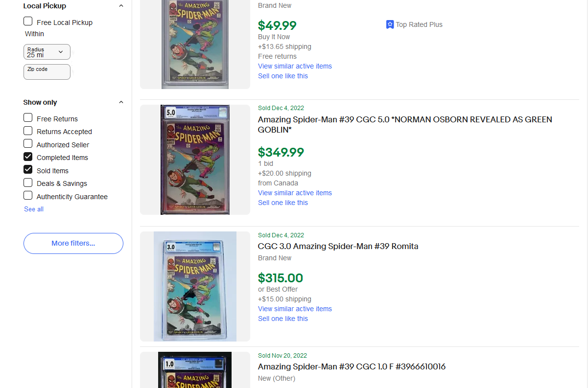Open the CGC 5.0 Spider-Man #39 thumbnail
This screenshot has height=388, width=588.
(x=195, y=160)
